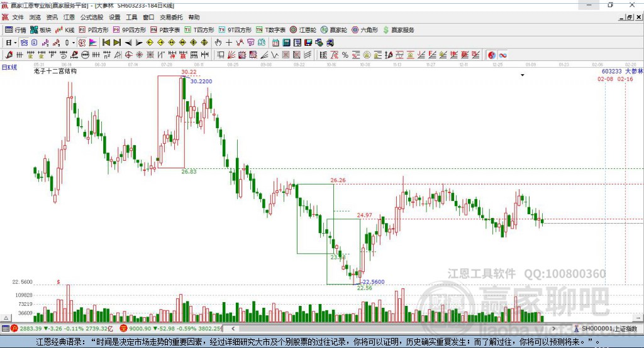Image resolution: width=644 pixels, height=348 pixels.
Task: Click the last yellow diamond arrow icon
Action: (x=204, y=43)
